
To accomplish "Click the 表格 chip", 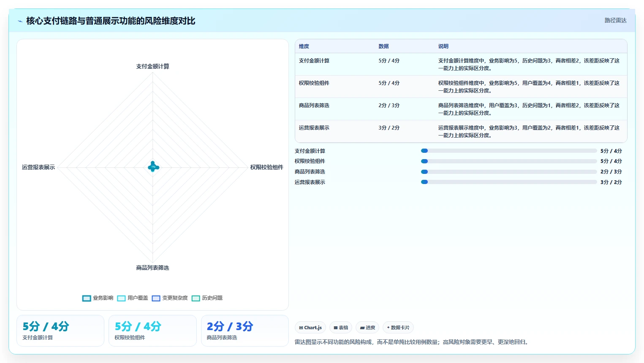I will point(341,328).
